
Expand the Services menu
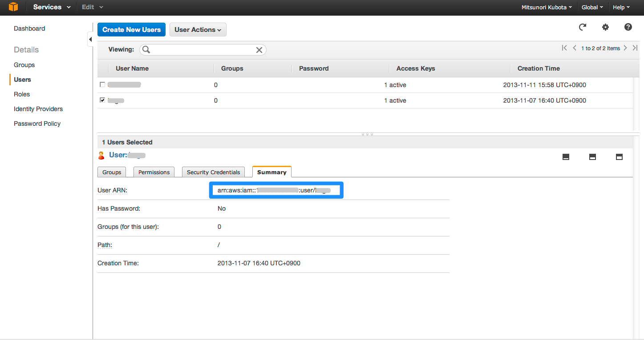(52, 7)
